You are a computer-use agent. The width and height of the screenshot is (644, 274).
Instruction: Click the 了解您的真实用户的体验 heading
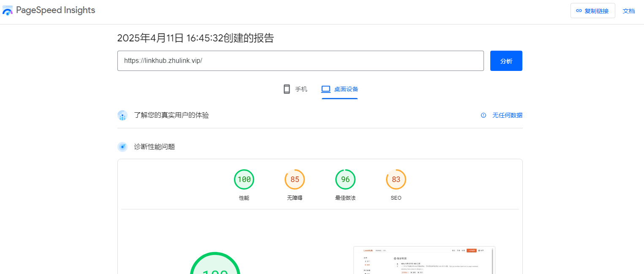coord(171,115)
